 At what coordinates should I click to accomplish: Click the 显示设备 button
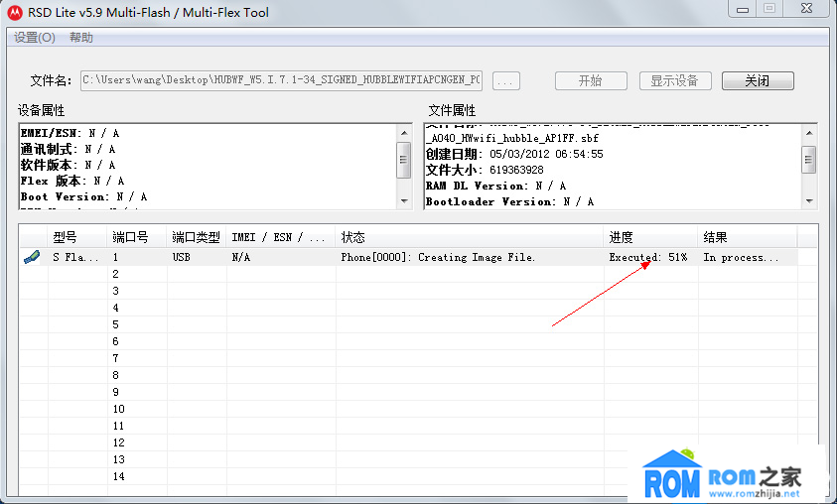[675, 81]
